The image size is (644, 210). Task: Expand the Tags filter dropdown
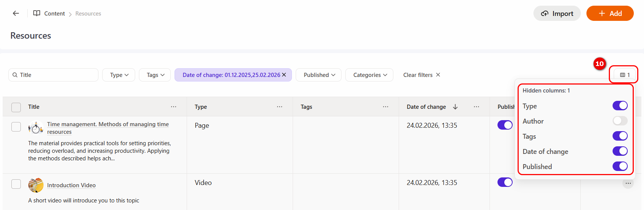click(x=155, y=75)
